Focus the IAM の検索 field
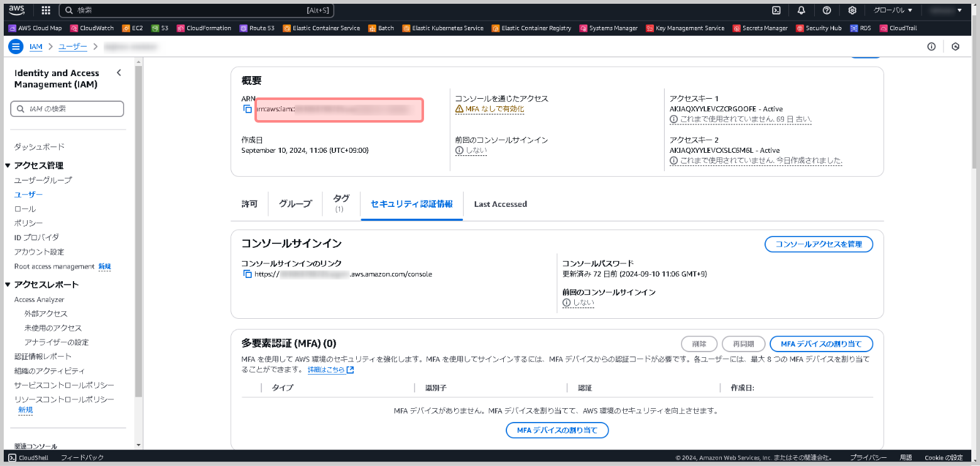The image size is (980, 466). (67, 109)
